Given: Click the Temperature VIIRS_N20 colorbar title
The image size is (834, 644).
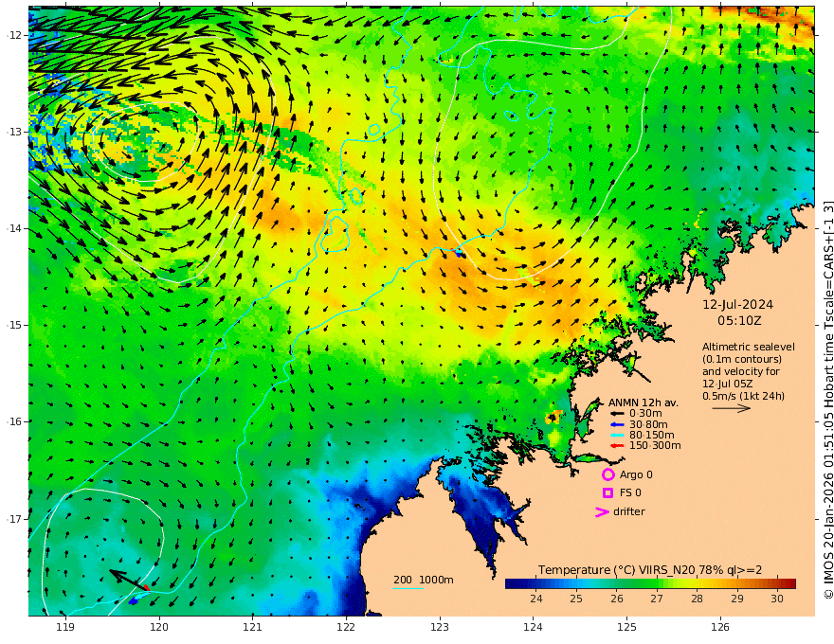Looking at the screenshot, I should (x=650, y=570).
